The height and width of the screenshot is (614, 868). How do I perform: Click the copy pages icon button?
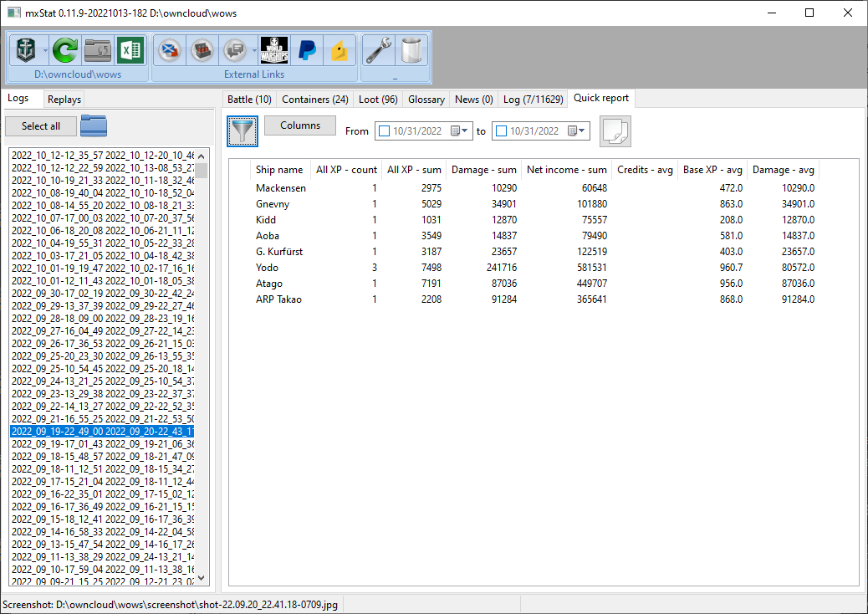point(615,131)
